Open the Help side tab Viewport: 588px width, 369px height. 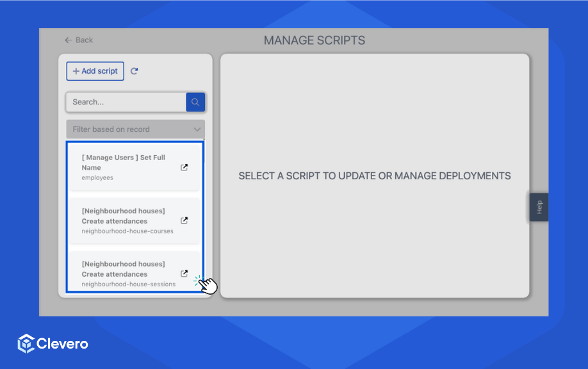(539, 207)
